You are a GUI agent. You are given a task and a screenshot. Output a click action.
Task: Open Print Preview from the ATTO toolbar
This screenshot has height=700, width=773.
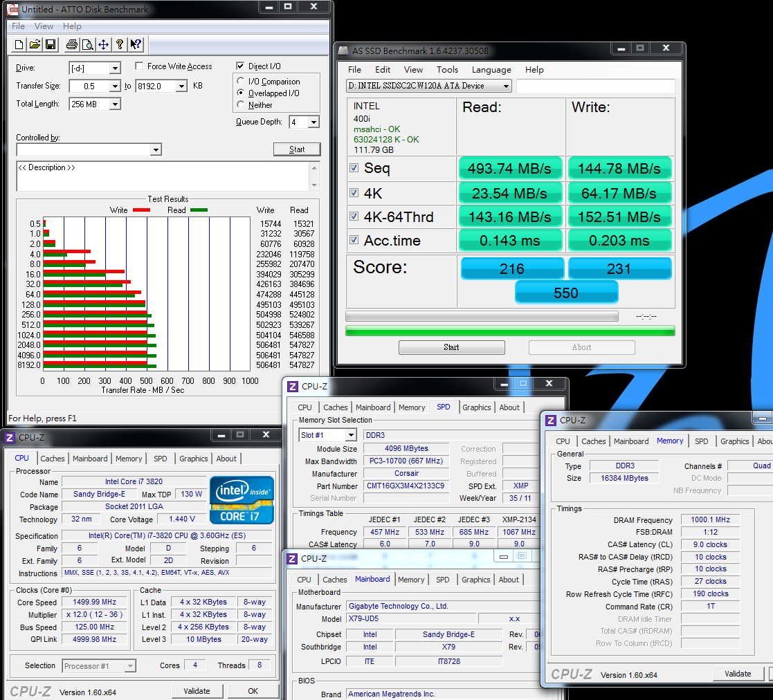click(x=87, y=45)
